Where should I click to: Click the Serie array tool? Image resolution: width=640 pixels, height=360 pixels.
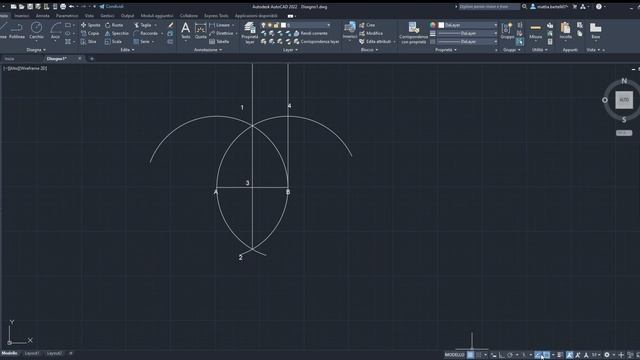142,41
